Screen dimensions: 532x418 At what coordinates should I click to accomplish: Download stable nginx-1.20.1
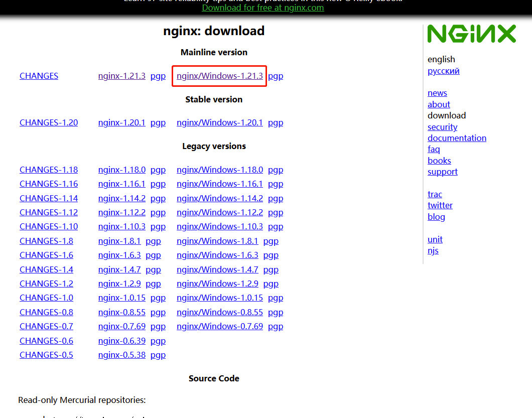coord(121,122)
